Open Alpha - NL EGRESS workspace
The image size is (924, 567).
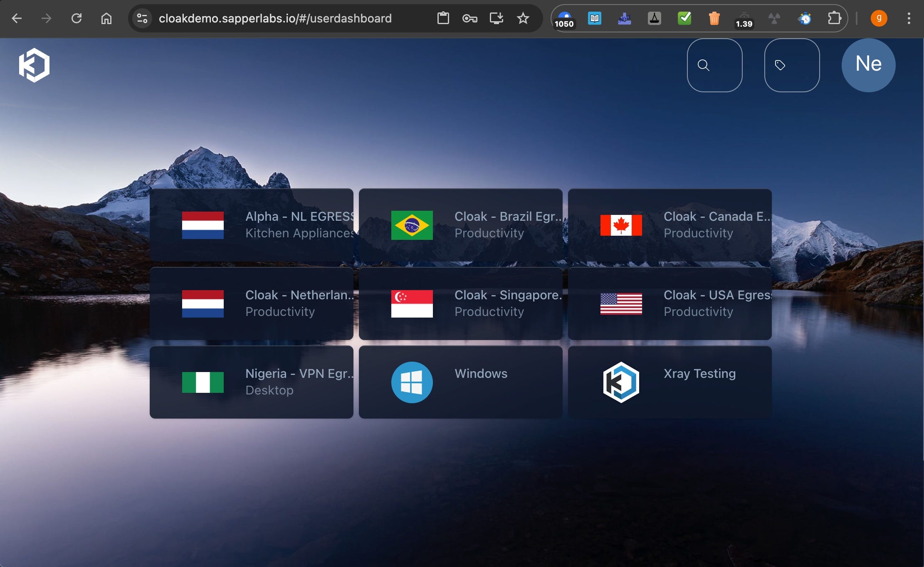(251, 225)
